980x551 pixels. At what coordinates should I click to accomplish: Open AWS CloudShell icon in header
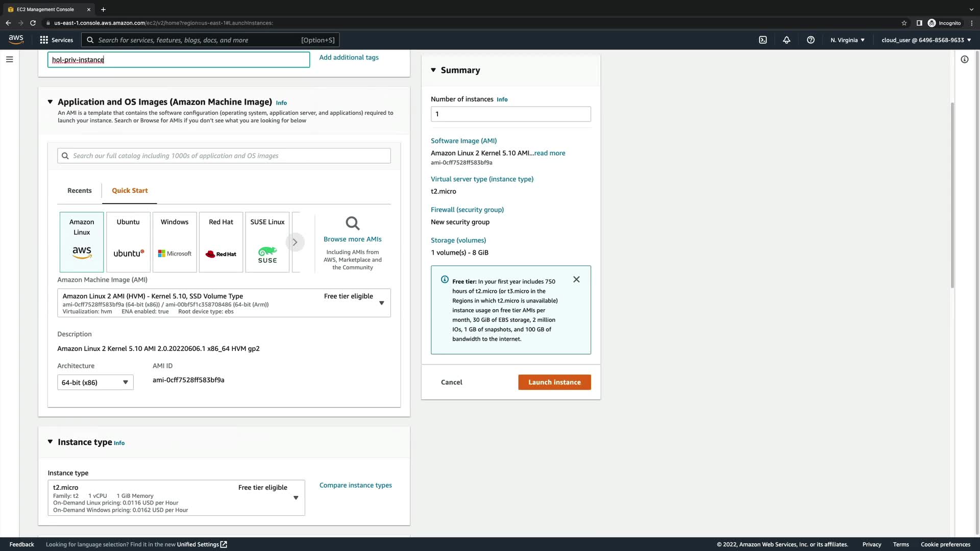pyautogui.click(x=763, y=40)
